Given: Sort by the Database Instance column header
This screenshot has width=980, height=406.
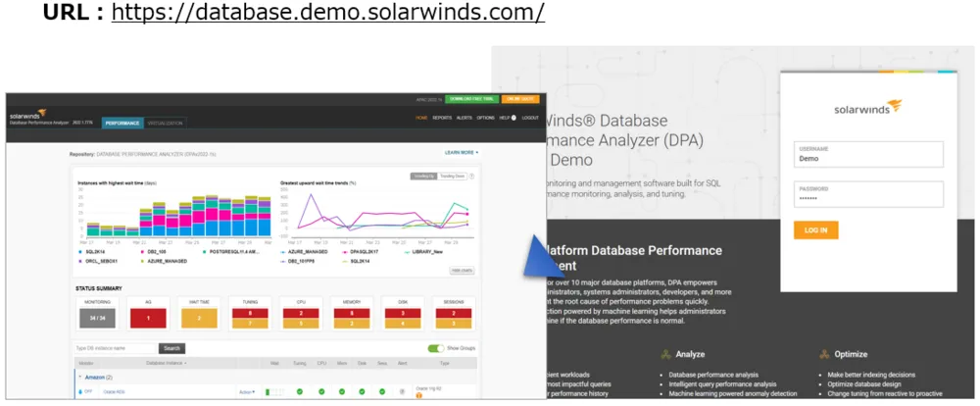Looking at the screenshot, I should 167,363.
